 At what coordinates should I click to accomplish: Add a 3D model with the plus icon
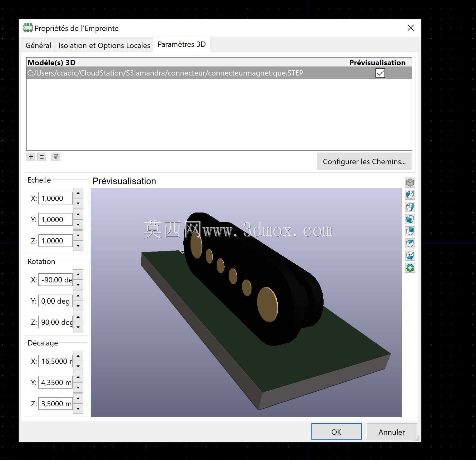[31, 157]
